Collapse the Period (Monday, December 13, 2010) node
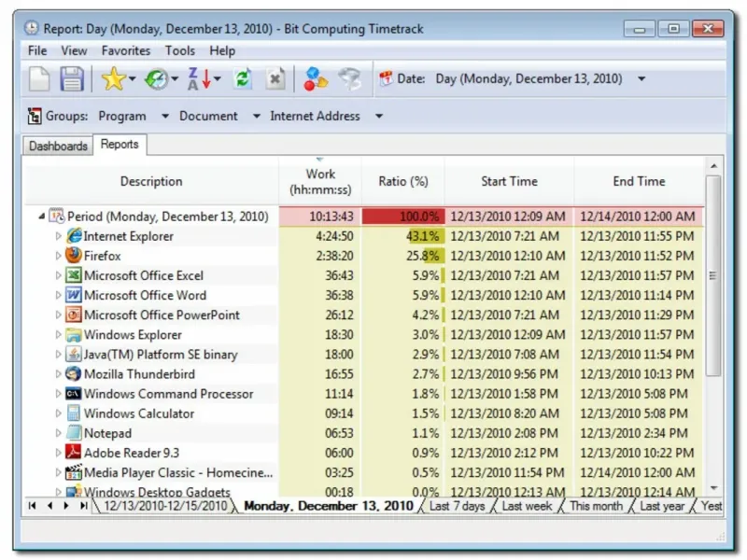This screenshot has height=560, width=747. click(x=42, y=217)
